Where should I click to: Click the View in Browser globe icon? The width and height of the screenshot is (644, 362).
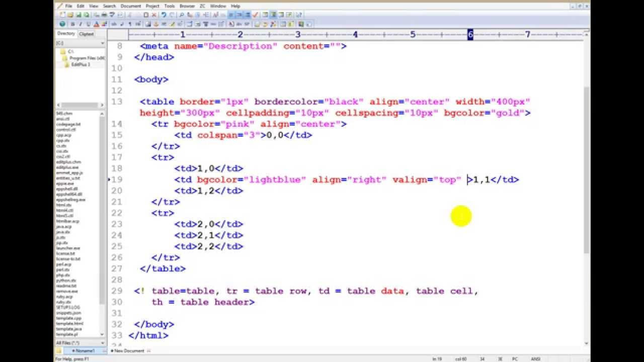(x=62, y=24)
